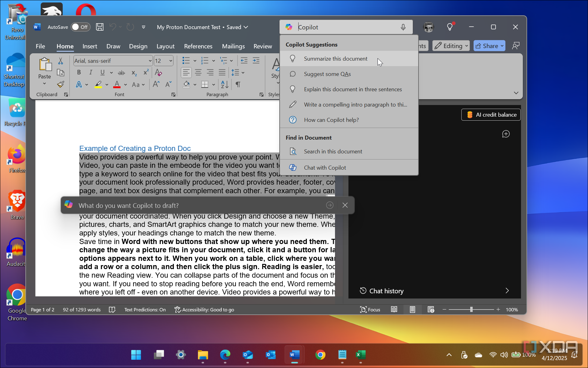588x368 pixels.
Task: Open the File tab
Action: click(40, 46)
